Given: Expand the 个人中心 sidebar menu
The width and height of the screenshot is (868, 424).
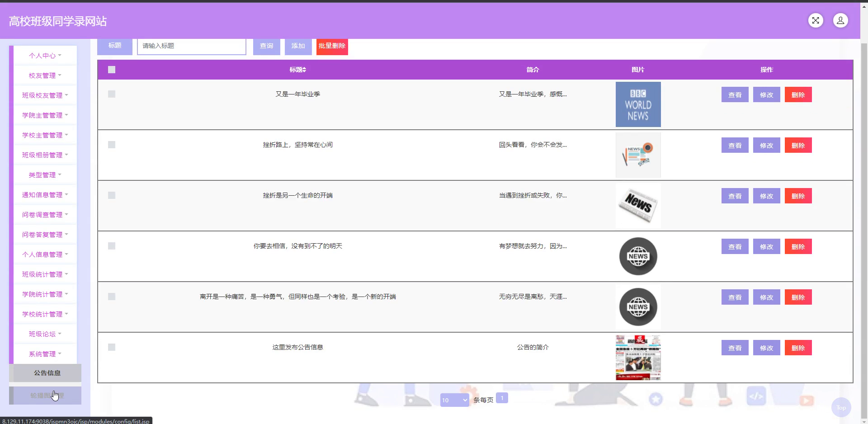Looking at the screenshot, I should click(45, 56).
